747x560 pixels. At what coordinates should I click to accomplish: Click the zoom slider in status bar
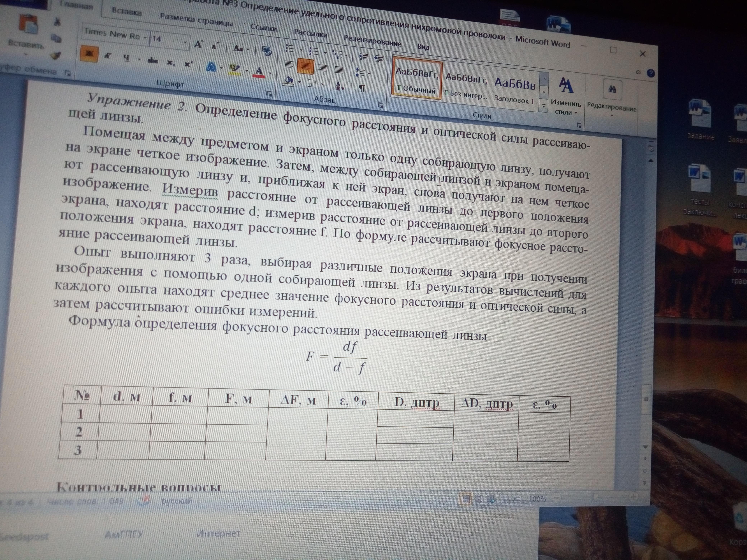[x=596, y=497]
